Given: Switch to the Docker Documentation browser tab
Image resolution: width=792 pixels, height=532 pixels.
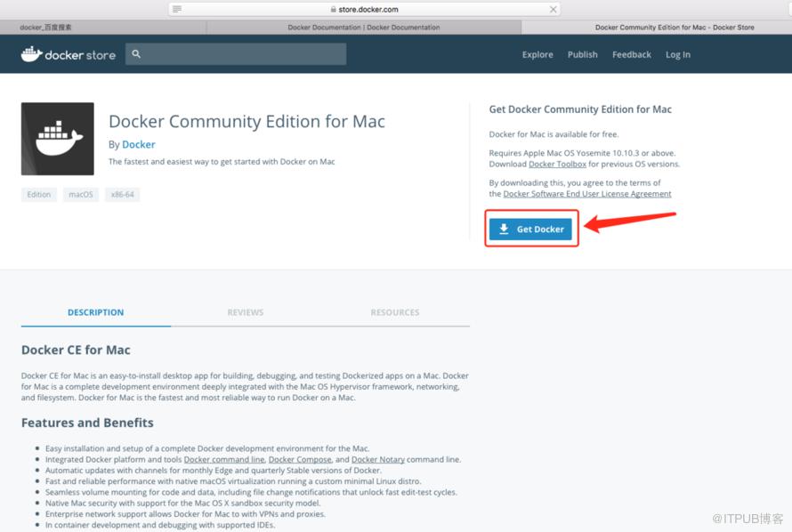Looking at the screenshot, I should coord(364,28).
